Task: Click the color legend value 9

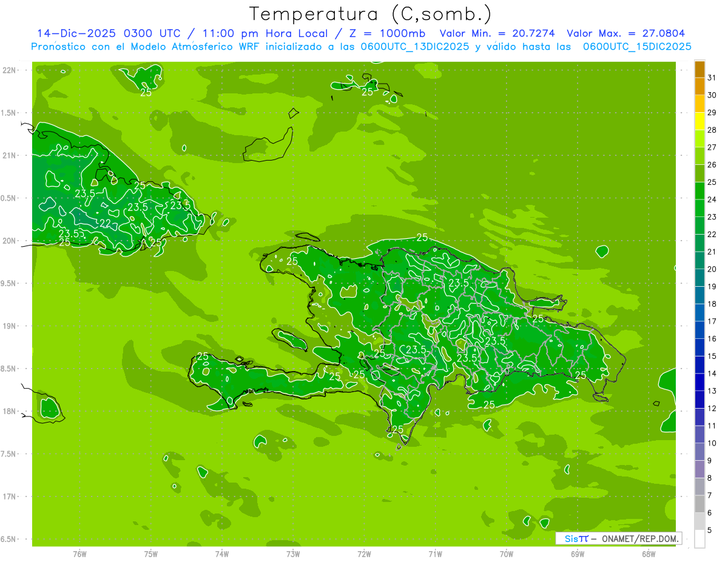Action: [x=710, y=461]
